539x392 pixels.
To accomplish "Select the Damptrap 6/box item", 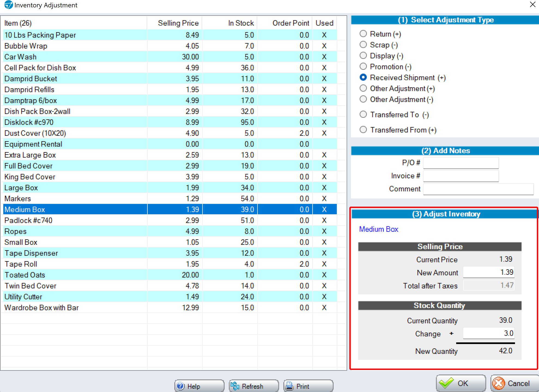I will pyautogui.click(x=170, y=100).
